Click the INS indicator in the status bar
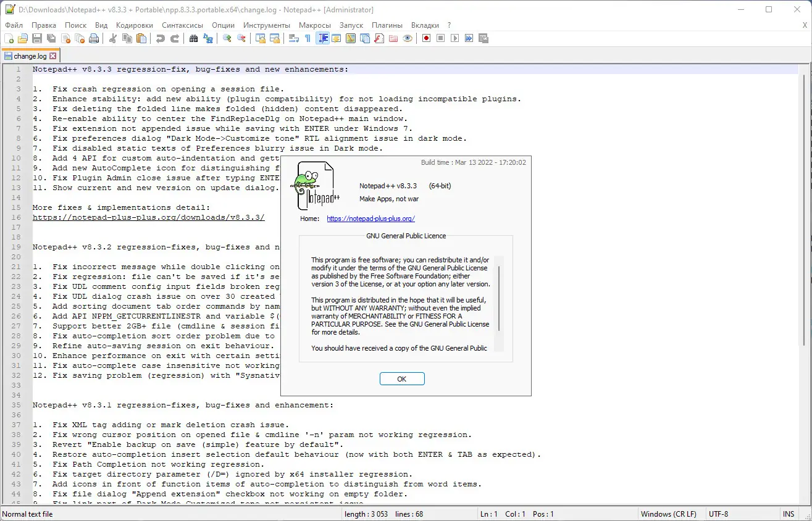The height and width of the screenshot is (521, 812). (789, 514)
